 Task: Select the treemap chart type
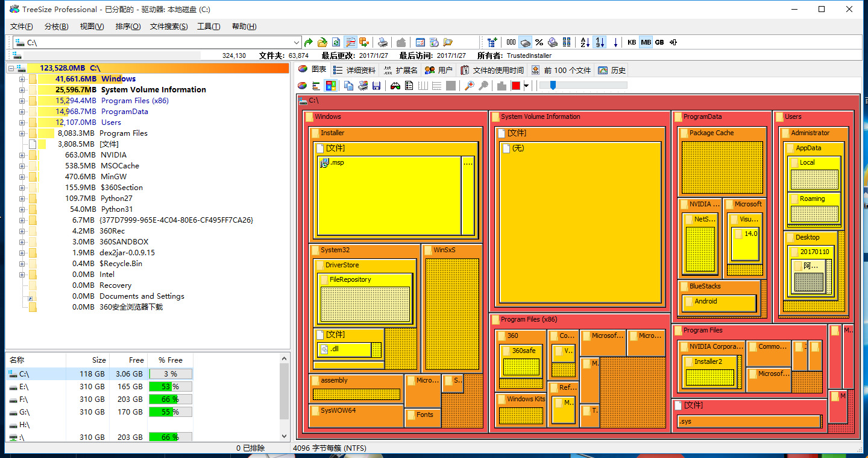point(330,86)
